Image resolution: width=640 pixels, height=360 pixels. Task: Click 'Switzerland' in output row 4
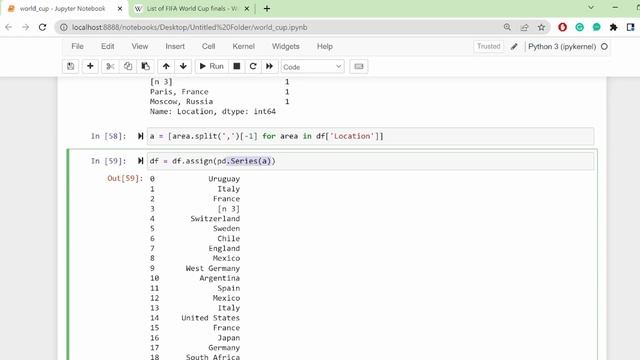215,219
